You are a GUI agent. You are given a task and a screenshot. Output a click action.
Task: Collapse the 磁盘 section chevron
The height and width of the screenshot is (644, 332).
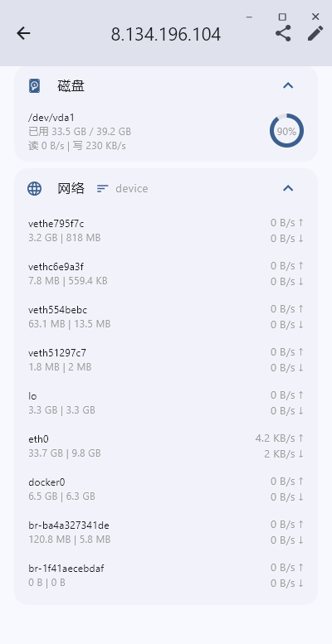click(x=288, y=85)
